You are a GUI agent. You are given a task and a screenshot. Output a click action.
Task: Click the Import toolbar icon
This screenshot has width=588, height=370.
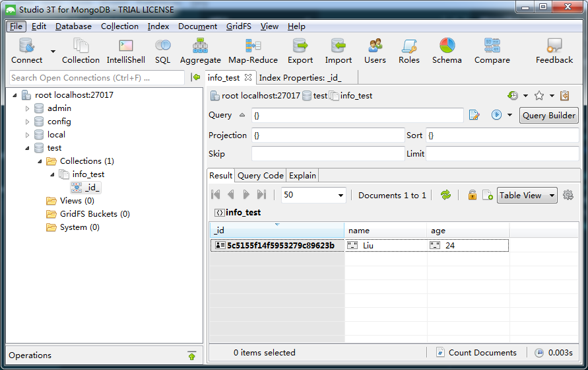(339, 51)
